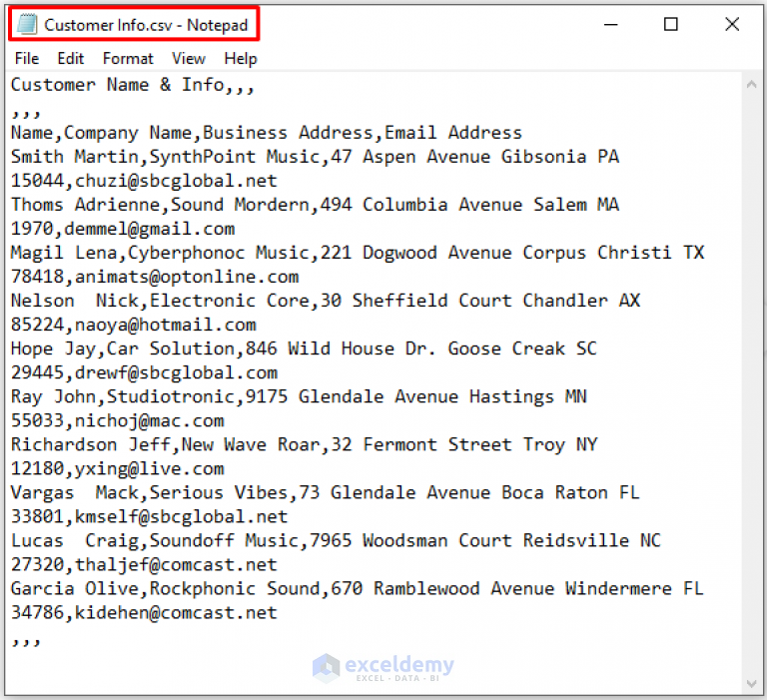Click the text 'Serious Vibes'

click(x=219, y=492)
